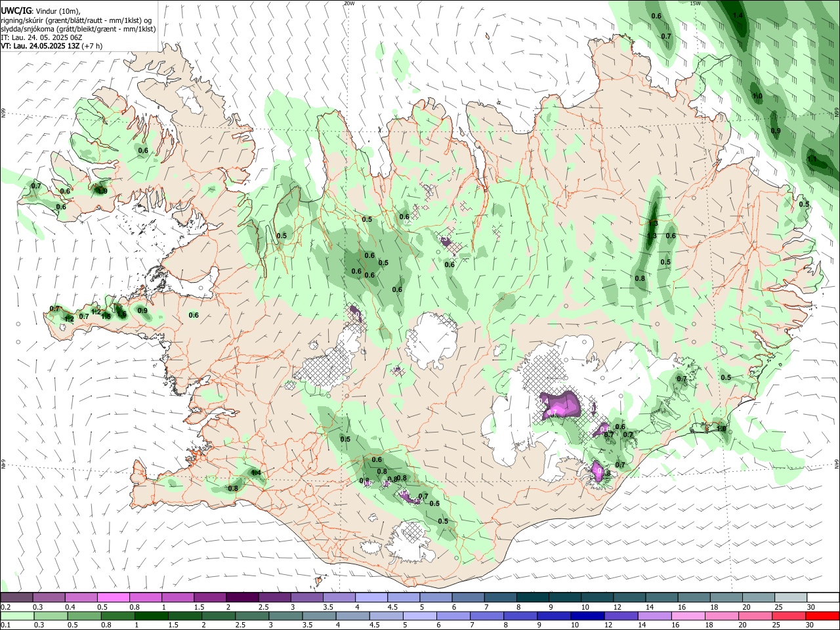Click the '0.2' label on snow scale

[5, 607]
